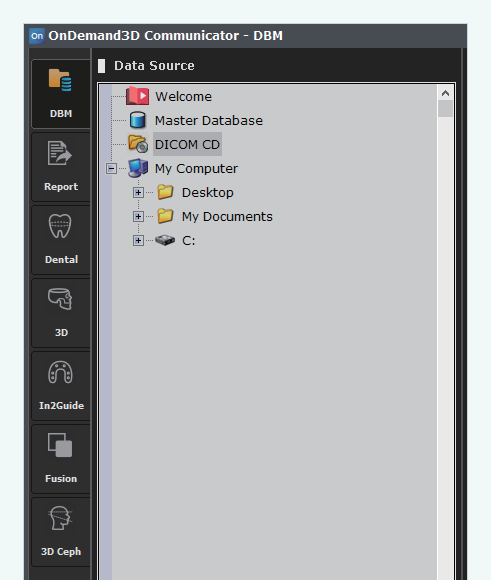The image size is (491, 580).
Task: Open the 3D Ceph module
Action: click(x=61, y=532)
